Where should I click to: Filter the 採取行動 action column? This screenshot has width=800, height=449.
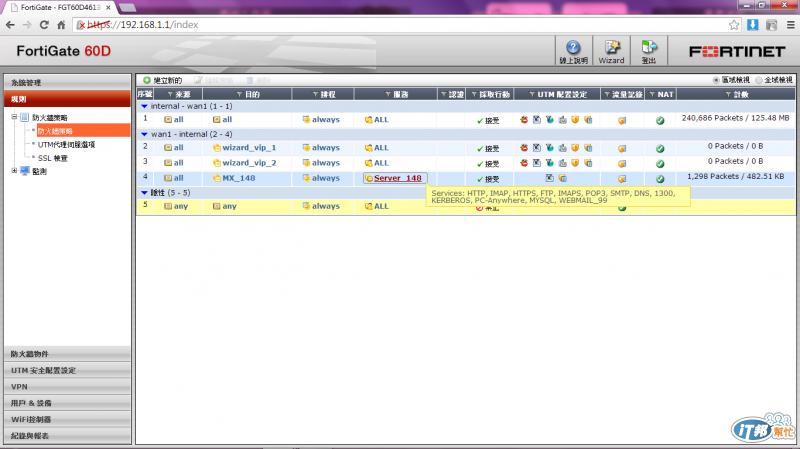click(x=474, y=94)
